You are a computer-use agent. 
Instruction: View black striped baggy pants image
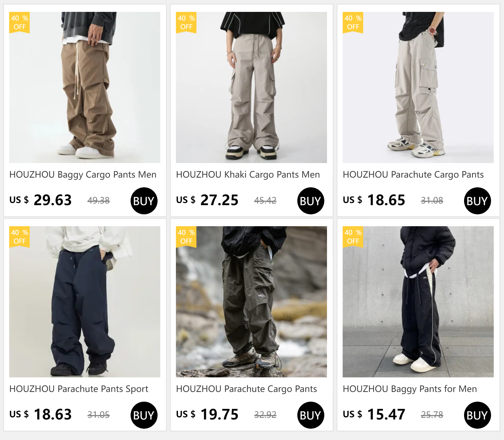(418, 302)
